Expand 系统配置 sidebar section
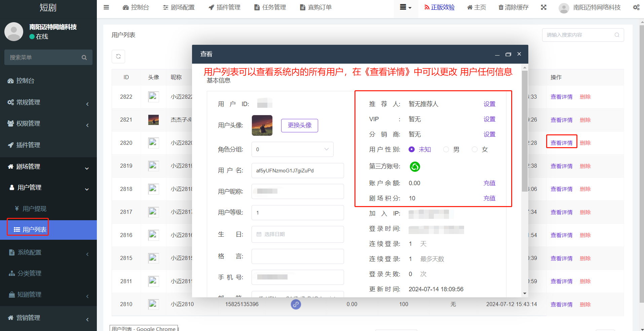Image resolution: width=644 pixels, height=331 pixels. (x=48, y=252)
